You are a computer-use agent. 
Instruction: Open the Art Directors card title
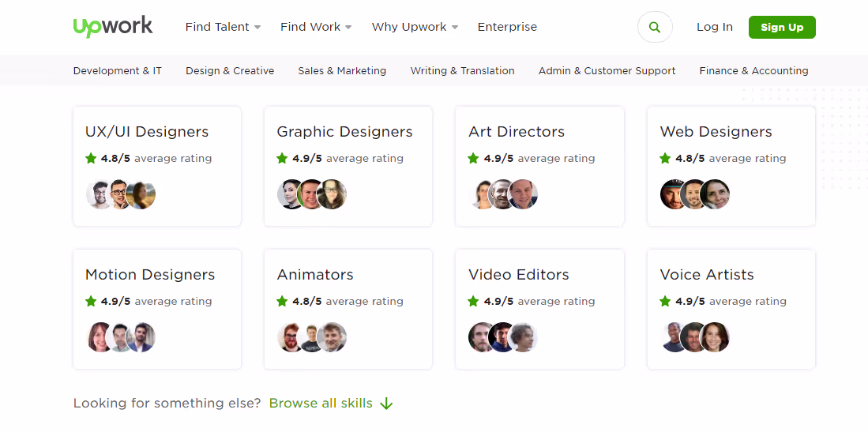[517, 132]
